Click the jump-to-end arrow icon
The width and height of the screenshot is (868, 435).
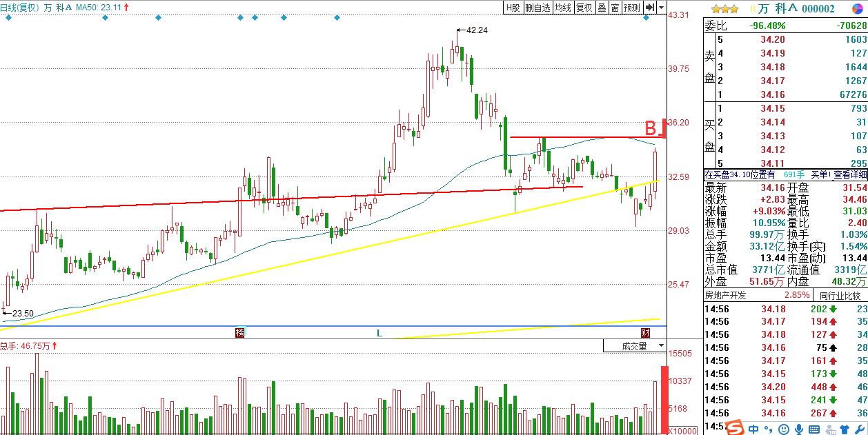click(x=649, y=8)
